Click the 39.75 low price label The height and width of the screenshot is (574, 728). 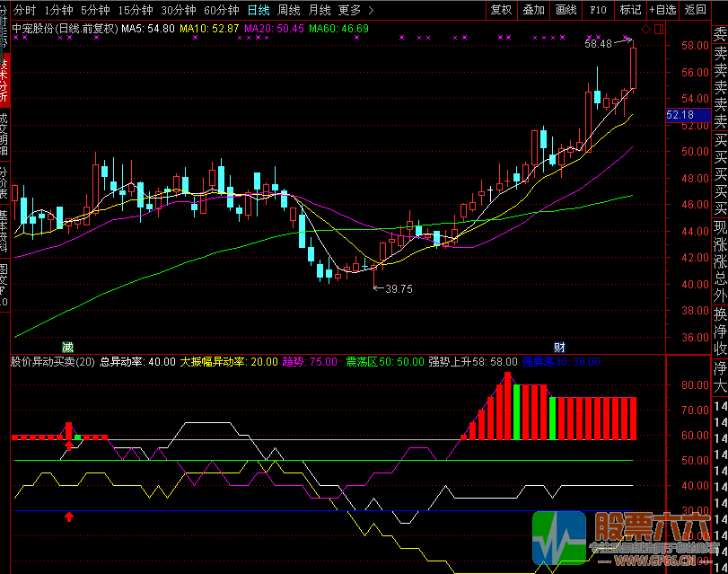399,289
